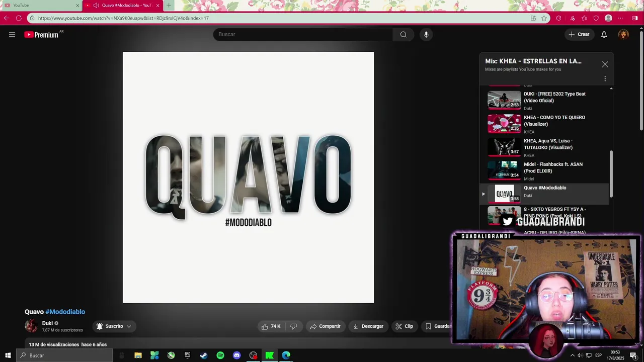Select KHEA, Aqua VS, Luisa TUTALOKO entry
This screenshot has width=644, height=362.
tap(544, 147)
